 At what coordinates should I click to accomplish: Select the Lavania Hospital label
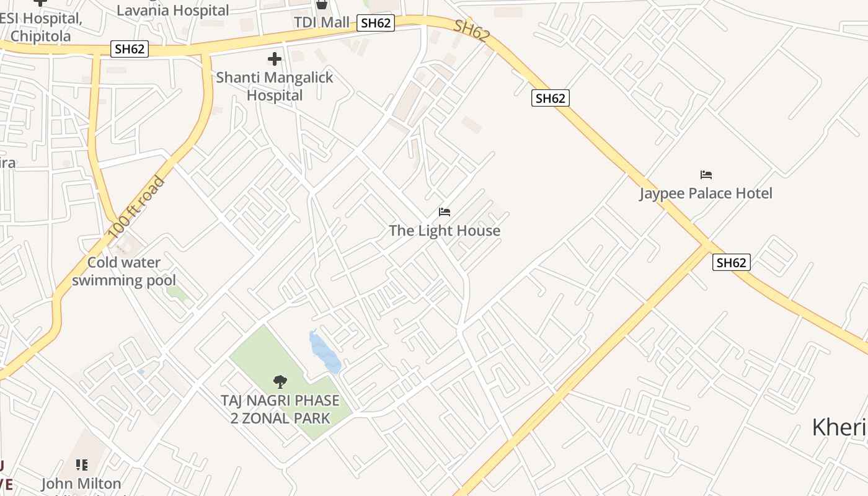pos(173,10)
